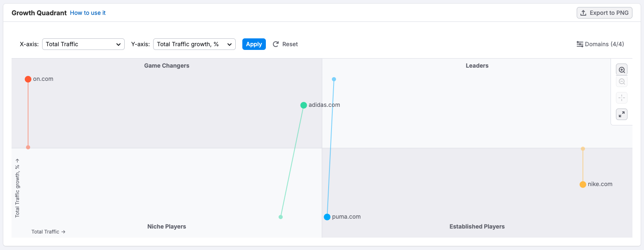The height and width of the screenshot is (250, 644).
Task: Open the X-axis Total Traffic dropdown
Action: [83, 44]
